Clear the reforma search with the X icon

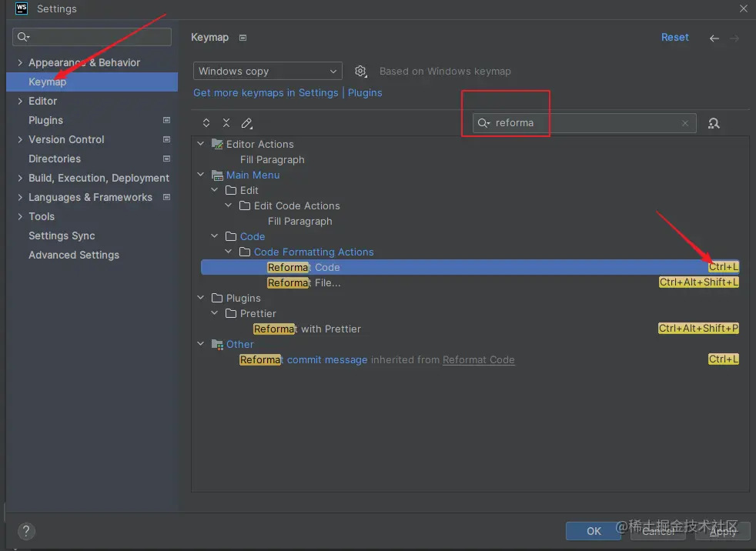[684, 123]
